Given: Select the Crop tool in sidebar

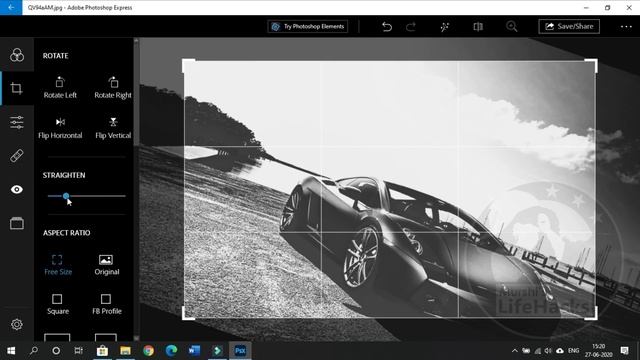Looking at the screenshot, I should point(17,89).
